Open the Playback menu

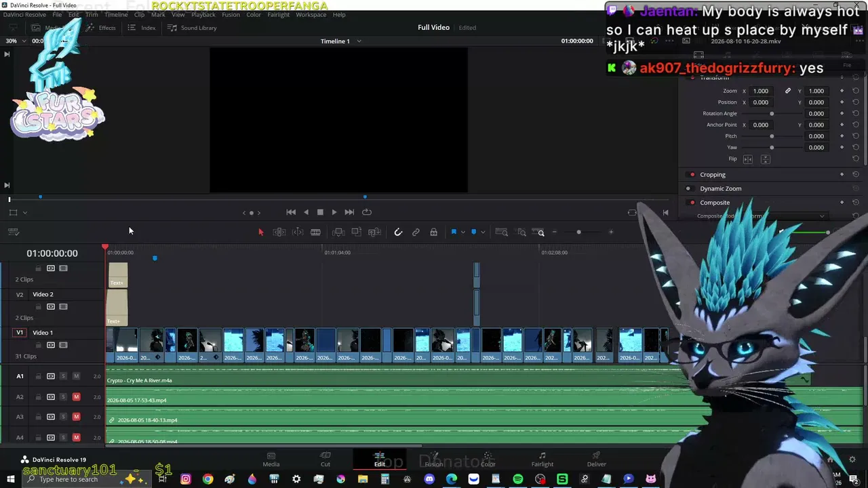coord(203,14)
